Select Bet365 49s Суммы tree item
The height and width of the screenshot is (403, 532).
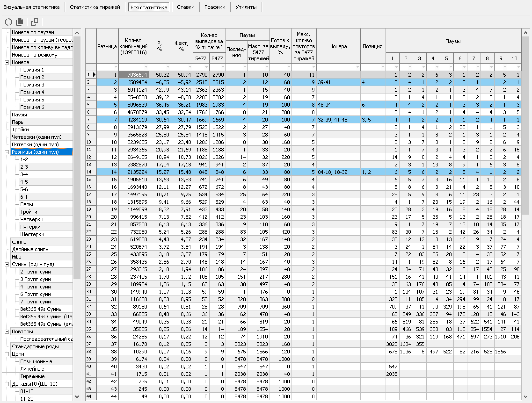coord(41,309)
